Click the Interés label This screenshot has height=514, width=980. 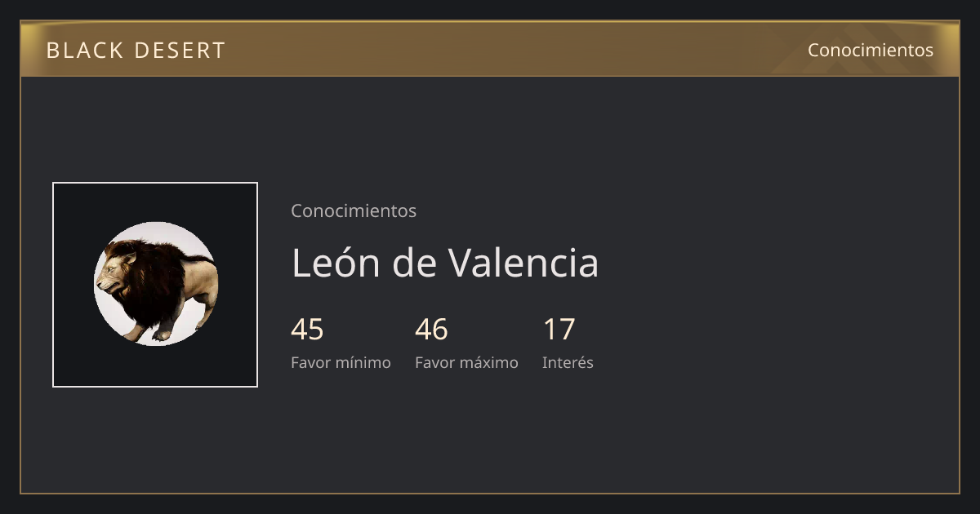click(568, 362)
